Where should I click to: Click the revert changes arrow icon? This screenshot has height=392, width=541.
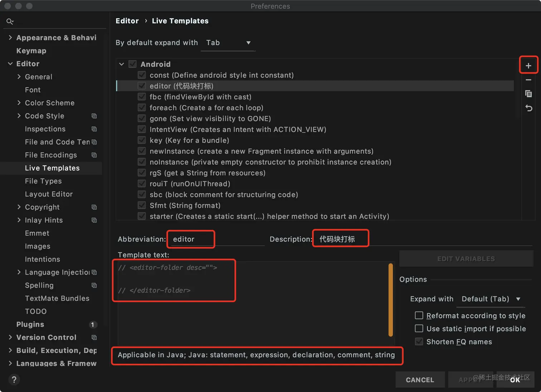(x=528, y=108)
